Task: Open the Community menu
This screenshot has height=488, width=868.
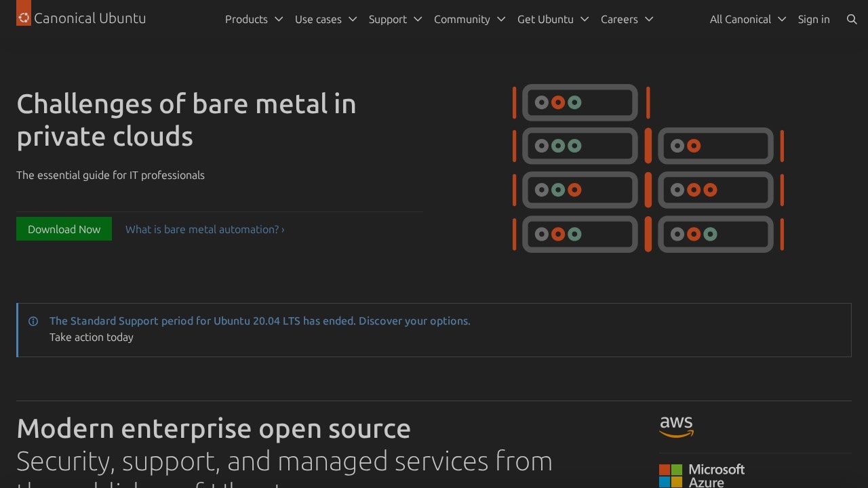Action: pos(470,20)
